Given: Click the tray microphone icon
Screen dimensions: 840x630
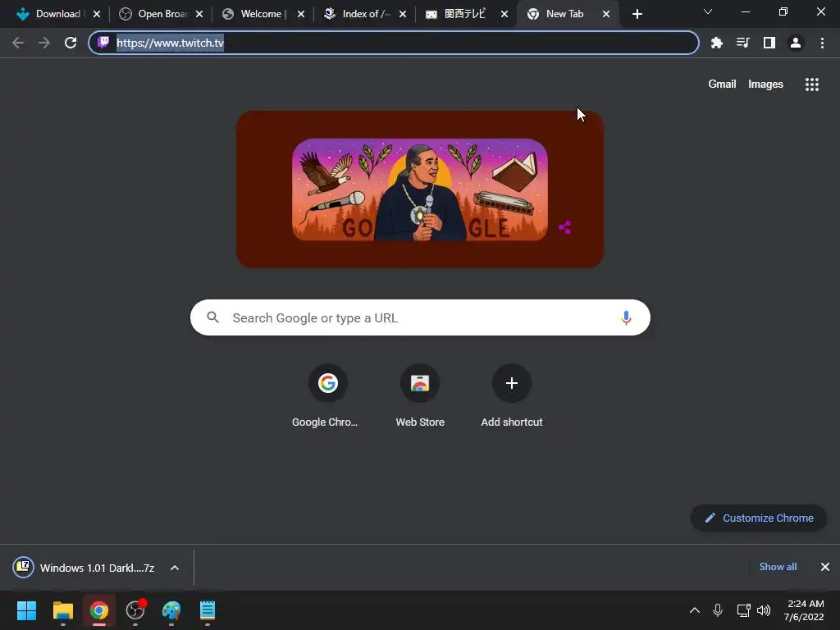Looking at the screenshot, I should click(718, 610).
